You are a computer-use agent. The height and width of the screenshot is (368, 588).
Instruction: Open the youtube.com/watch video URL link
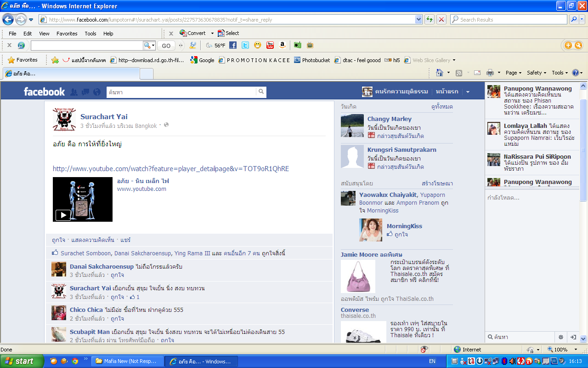pyautogui.click(x=171, y=169)
